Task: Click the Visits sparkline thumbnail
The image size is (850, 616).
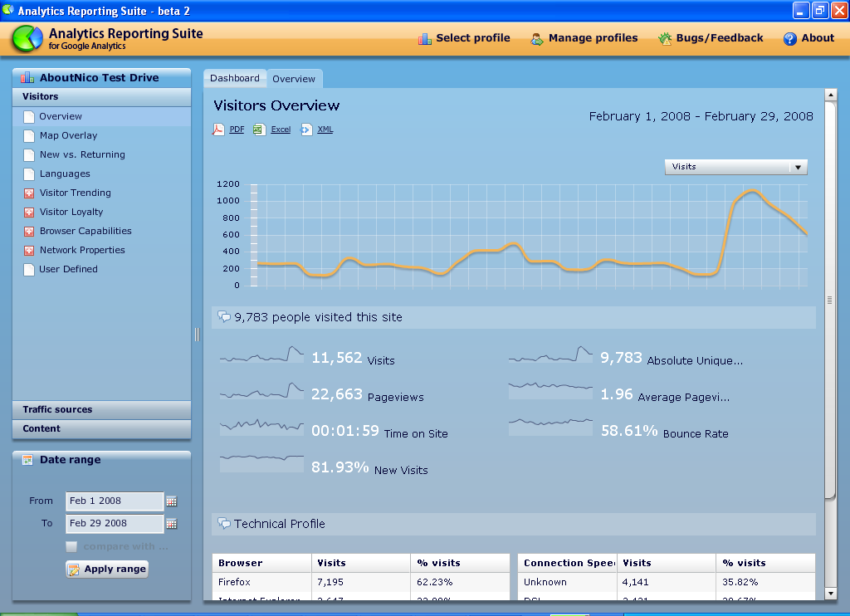Action: (261, 354)
